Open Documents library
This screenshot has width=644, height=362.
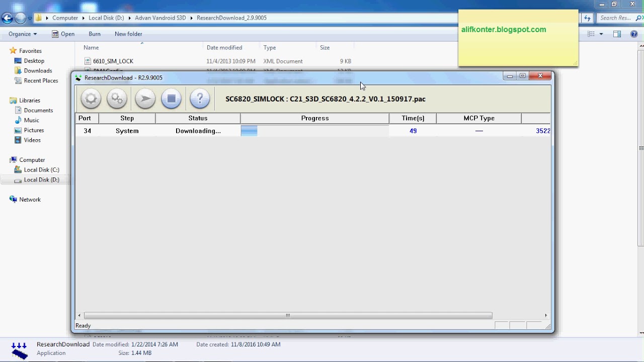coord(38,110)
